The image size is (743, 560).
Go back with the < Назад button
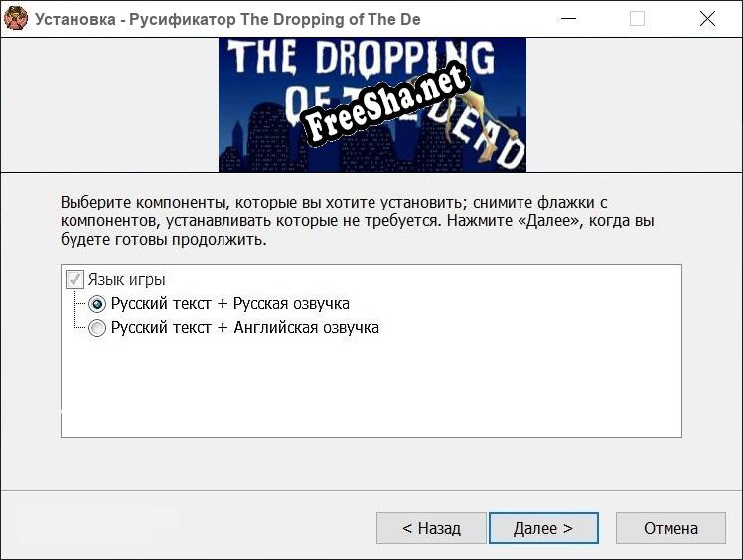point(431,528)
